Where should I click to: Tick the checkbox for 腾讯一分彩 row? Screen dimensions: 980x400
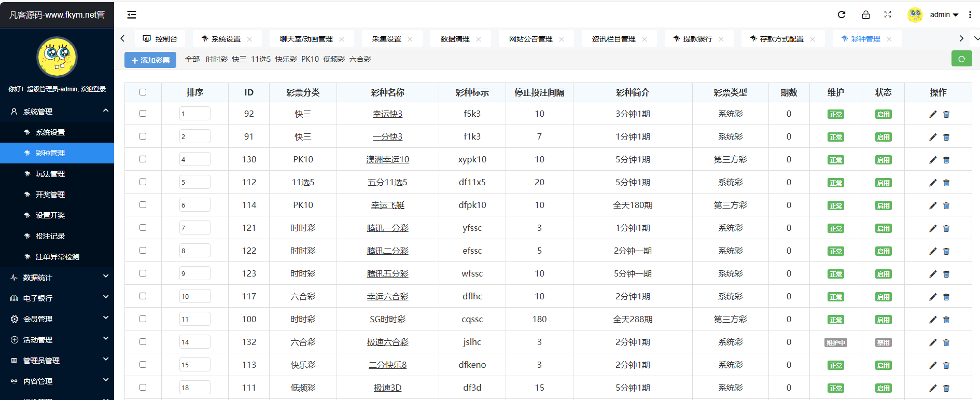pos(143,227)
